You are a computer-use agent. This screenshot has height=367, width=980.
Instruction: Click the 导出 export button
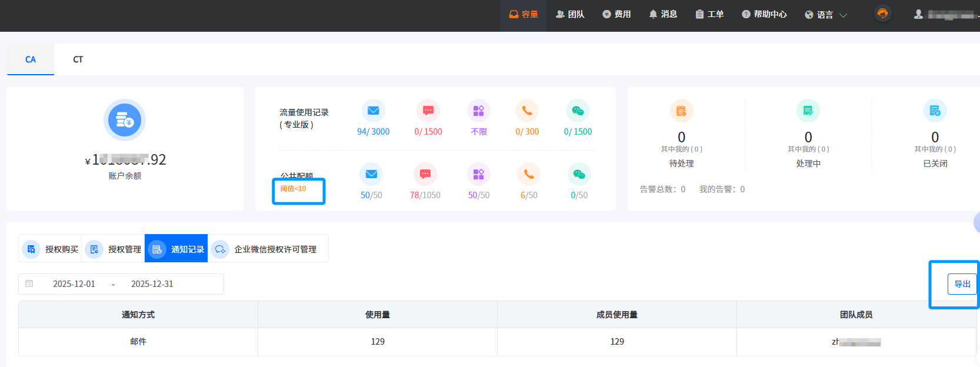962,284
